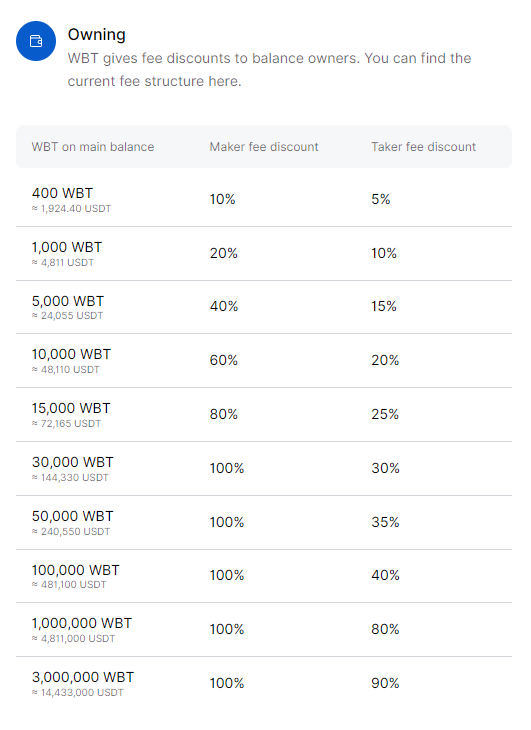Select the 50,000 WBT tier label
The width and height of the screenshot is (531, 730).
pos(73,516)
